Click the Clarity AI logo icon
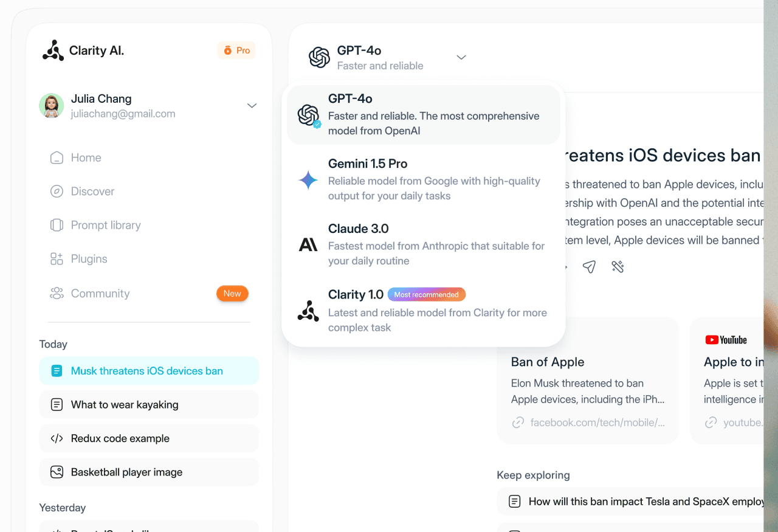 pyautogui.click(x=53, y=50)
